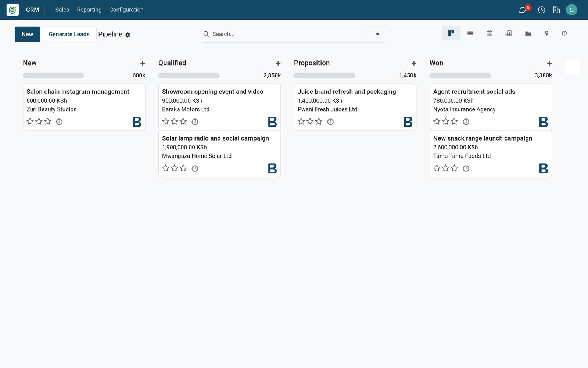Add a quick lead in Won column
This screenshot has width=588, height=368.
(x=549, y=63)
